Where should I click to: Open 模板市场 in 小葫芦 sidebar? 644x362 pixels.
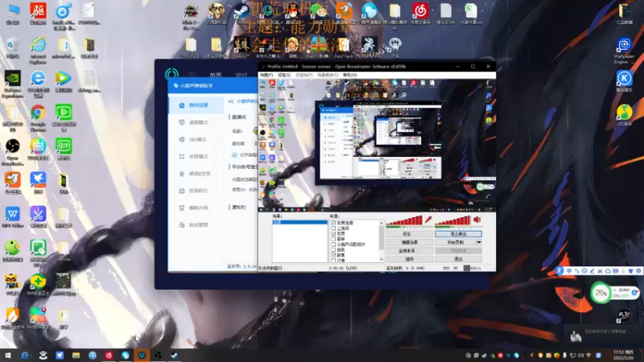pyautogui.click(x=196, y=208)
